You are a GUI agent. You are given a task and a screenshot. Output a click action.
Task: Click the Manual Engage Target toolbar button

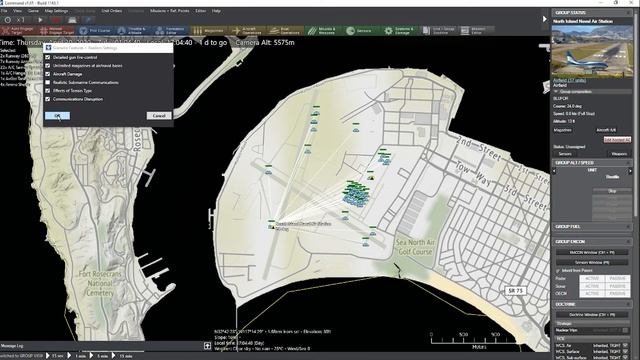(57, 30)
